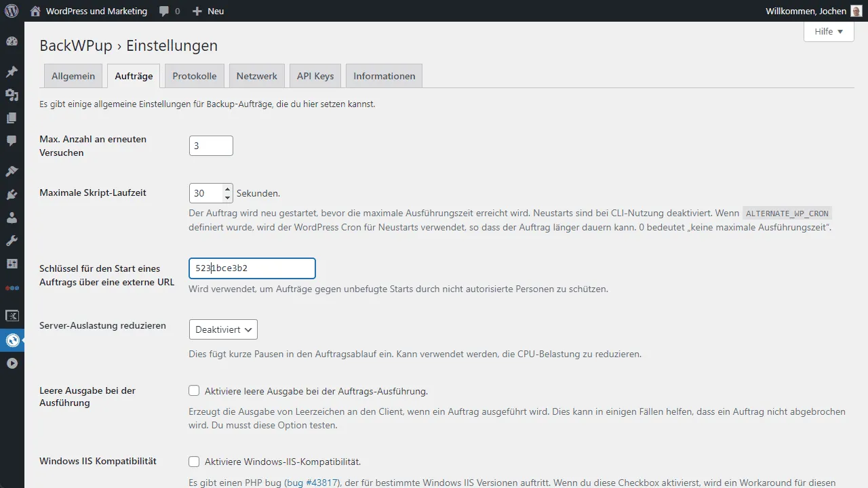Click the plus icon beside Neu
The height and width of the screenshot is (488, 868).
(x=197, y=11)
